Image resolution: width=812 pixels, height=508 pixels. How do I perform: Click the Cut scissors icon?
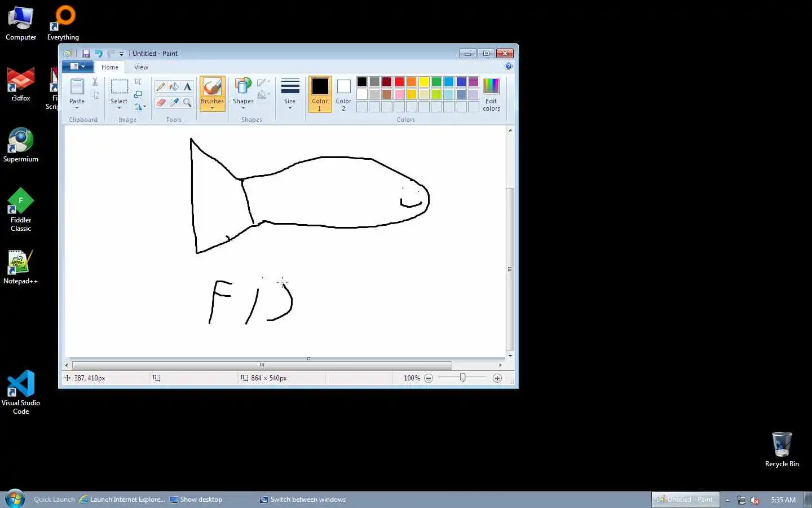[x=95, y=82]
